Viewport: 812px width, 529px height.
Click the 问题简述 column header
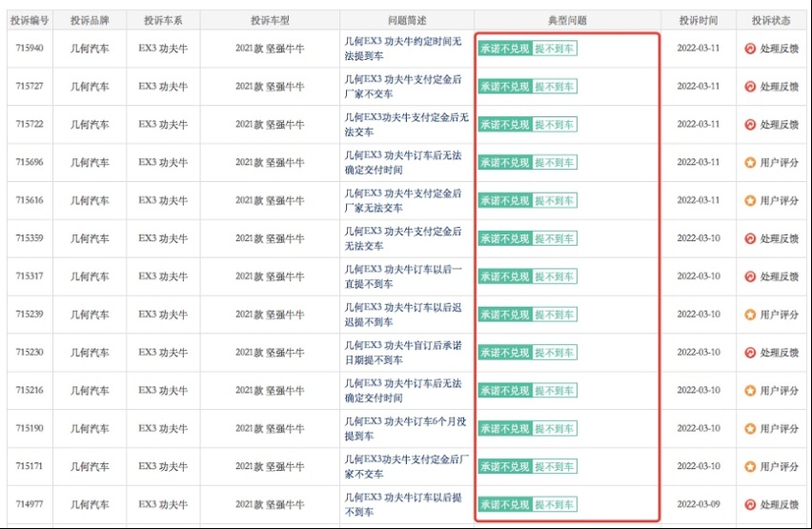click(407, 20)
